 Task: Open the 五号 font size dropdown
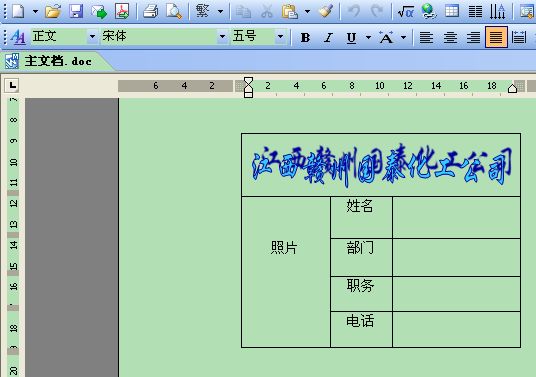click(x=281, y=36)
